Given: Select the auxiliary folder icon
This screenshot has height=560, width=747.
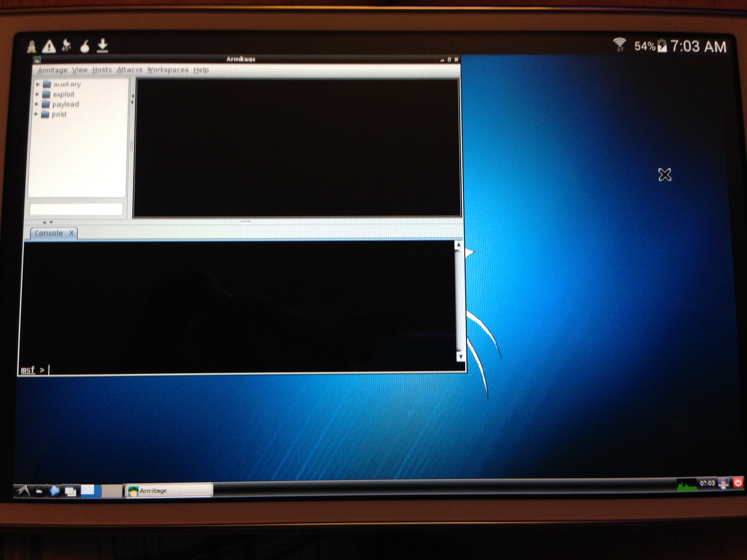Looking at the screenshot, I should (47, 84).
